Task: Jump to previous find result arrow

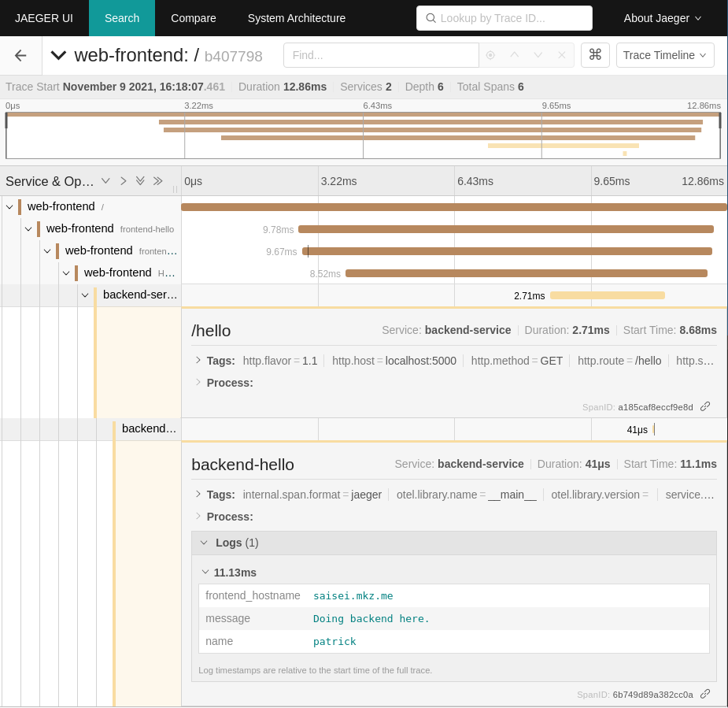Action: pos(514,55)
